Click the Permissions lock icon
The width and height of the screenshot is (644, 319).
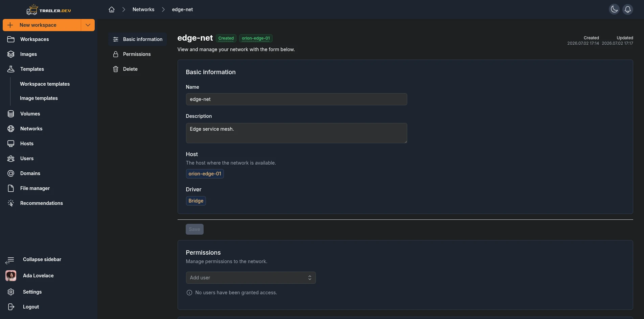click(116, 54)
